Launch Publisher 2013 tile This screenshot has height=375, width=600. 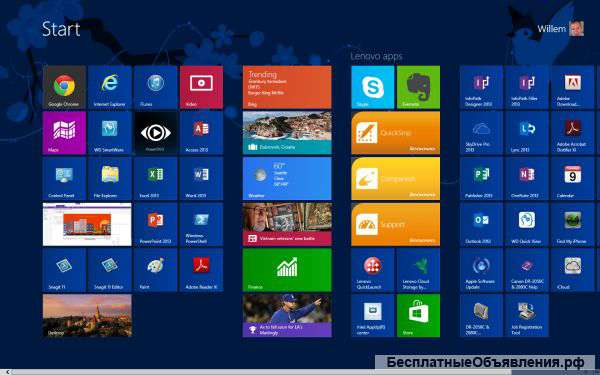point(481,179)
